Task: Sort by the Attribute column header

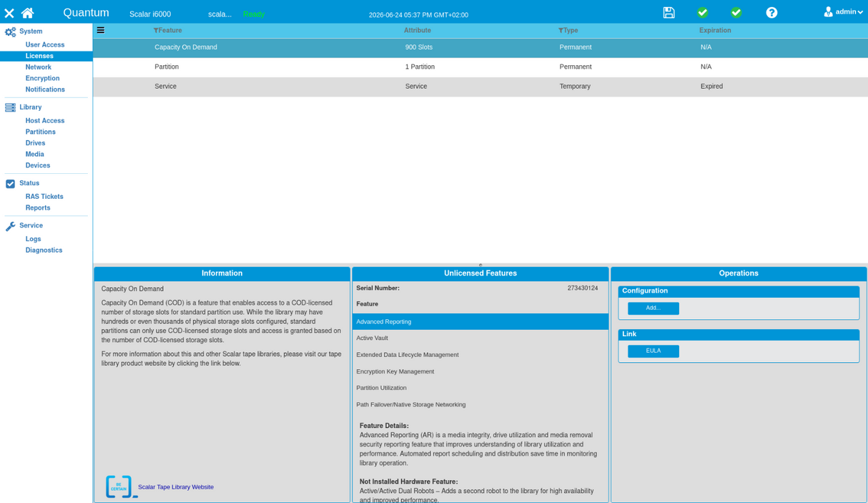Action: (418, 31)
